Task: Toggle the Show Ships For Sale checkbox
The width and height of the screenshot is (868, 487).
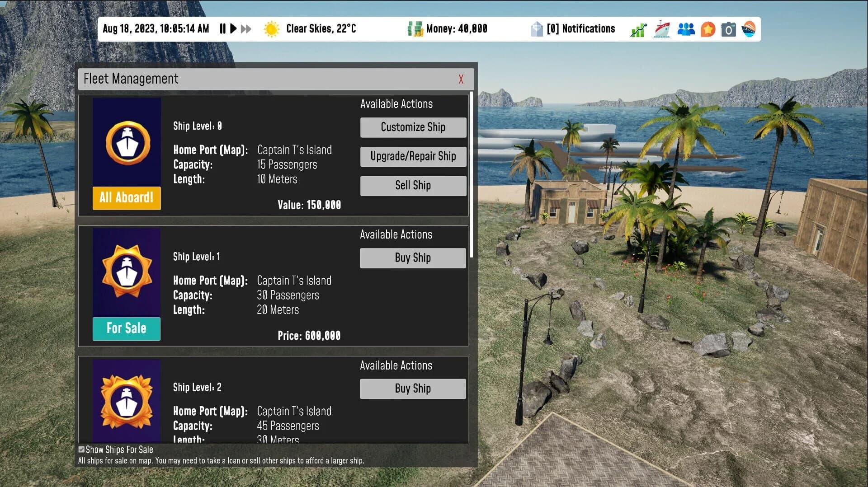Action: (x=81, y=449)
